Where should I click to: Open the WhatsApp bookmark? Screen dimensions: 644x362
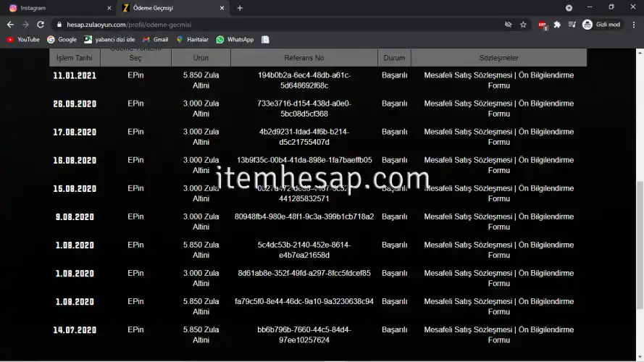[x=235, y=40]
